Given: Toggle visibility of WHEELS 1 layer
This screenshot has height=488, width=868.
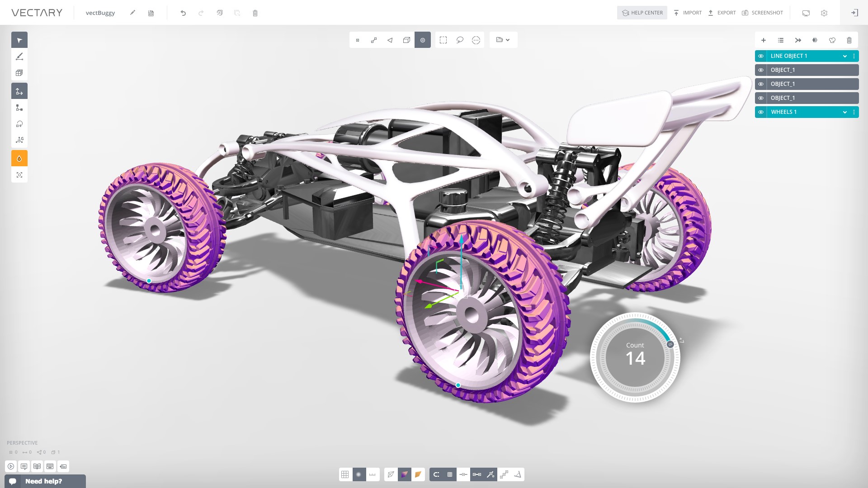Looking at the screenshot, I should (761, 112).
